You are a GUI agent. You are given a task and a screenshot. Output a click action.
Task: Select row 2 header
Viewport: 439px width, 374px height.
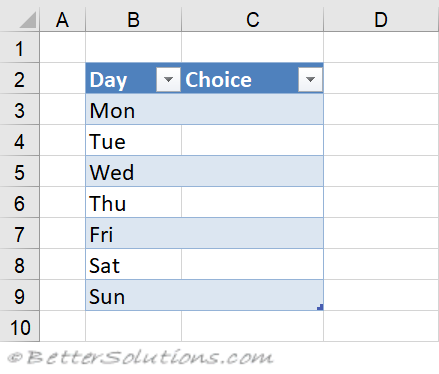click(x=19, y=78)
